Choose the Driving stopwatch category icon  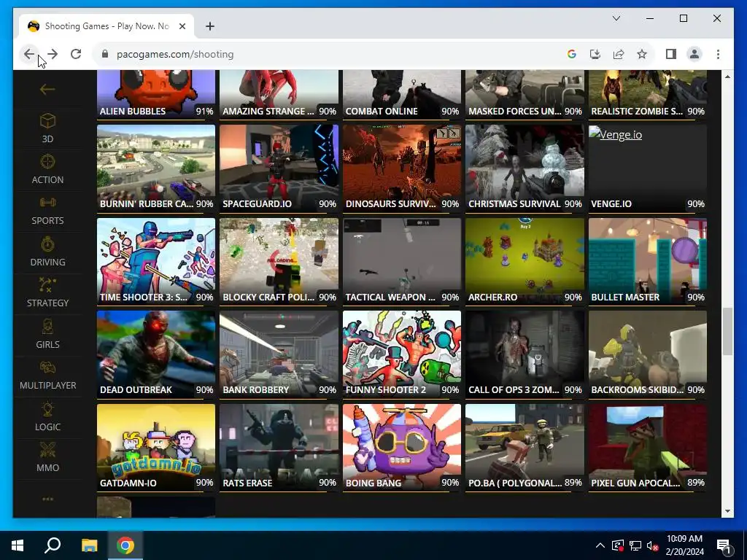tap(47, 244)
